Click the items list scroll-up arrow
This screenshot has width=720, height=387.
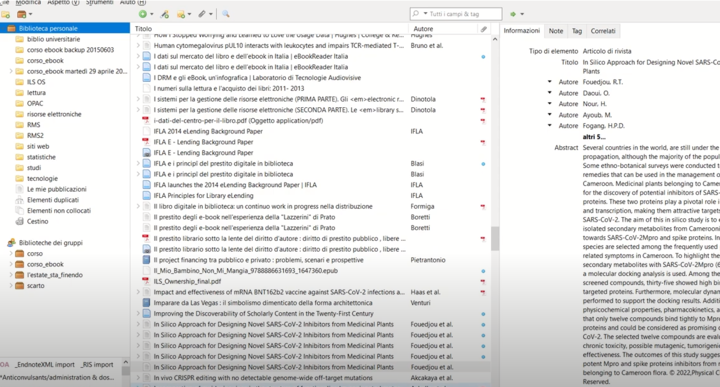point(495,39)
